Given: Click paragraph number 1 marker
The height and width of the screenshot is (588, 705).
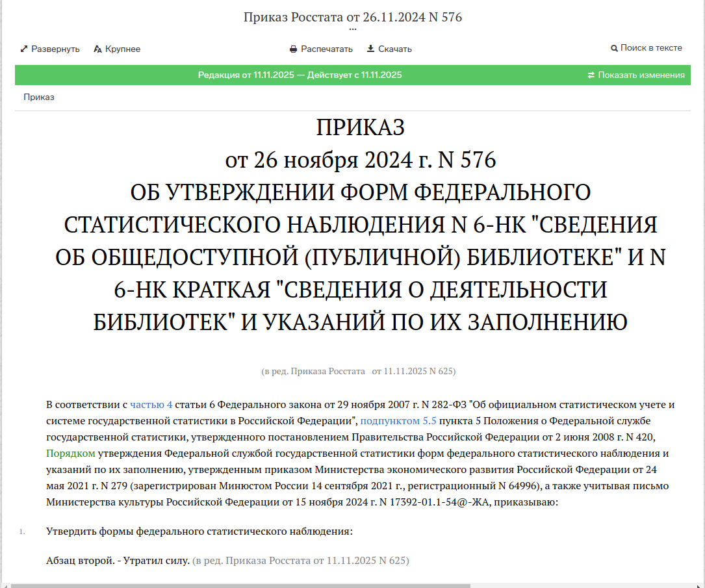Looking at the screenshot, I should tap(22, 532).
